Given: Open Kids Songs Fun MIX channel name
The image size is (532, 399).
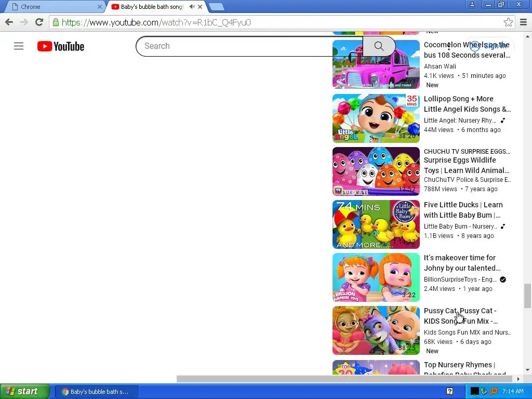Looking at the screenshot, I should [467, 332].
